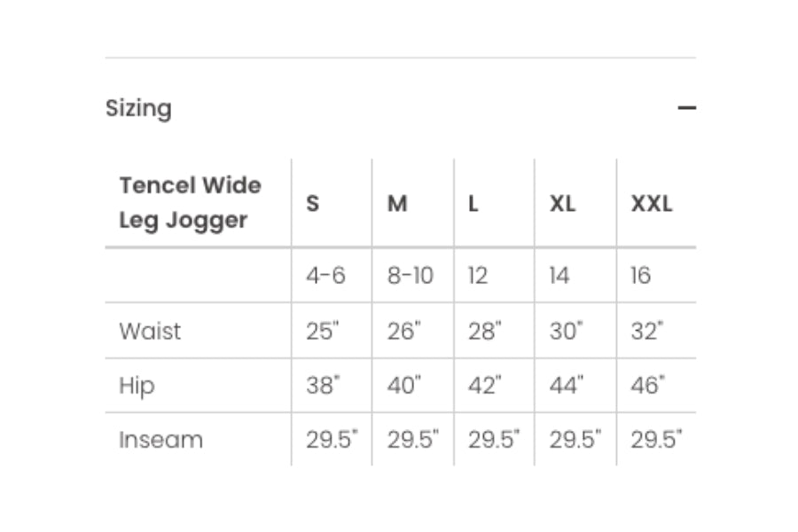Click the M size column header
798x532 pixels.
click(x=397, y=203)
